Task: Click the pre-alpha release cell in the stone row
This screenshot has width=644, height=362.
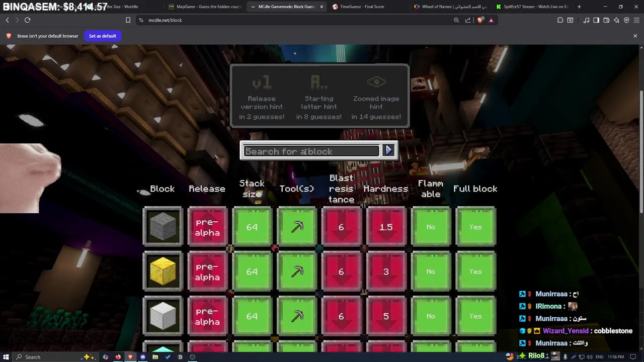Action: click(x=207, y=227)
